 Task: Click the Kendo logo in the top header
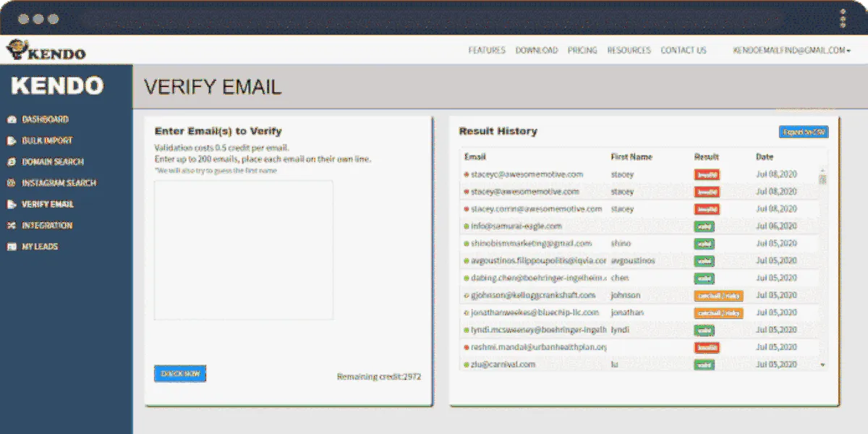coord(46,50)
